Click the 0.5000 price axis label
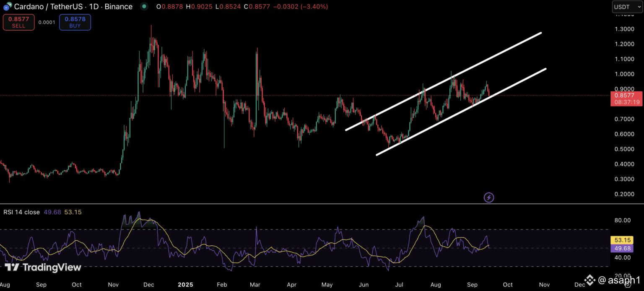The image size is (644, 291). click(x=625, y=149)
